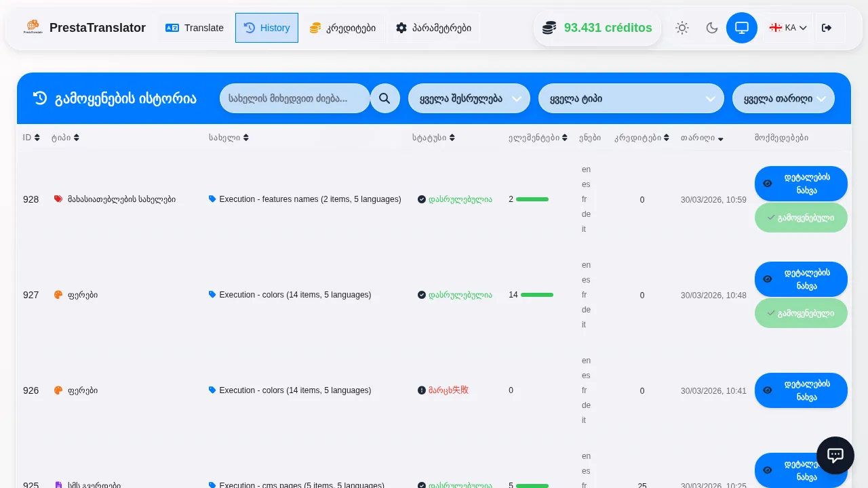Open the პარამეტრები settings tab
868x488 pixels.
[433, 28]
